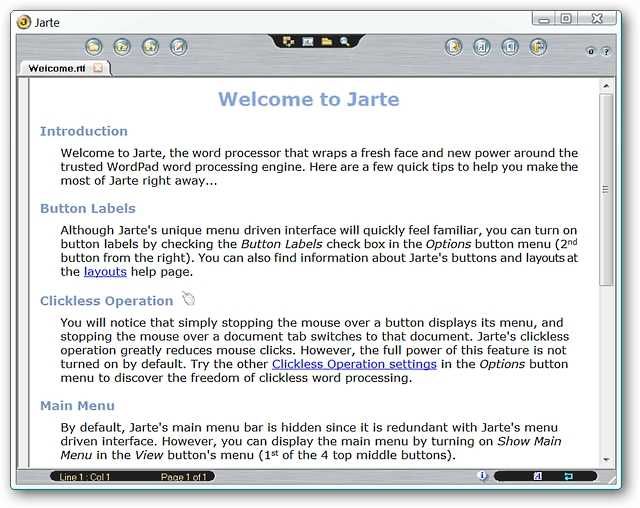Click the Line 1 : Col 1 status indicator

point(84,477)
